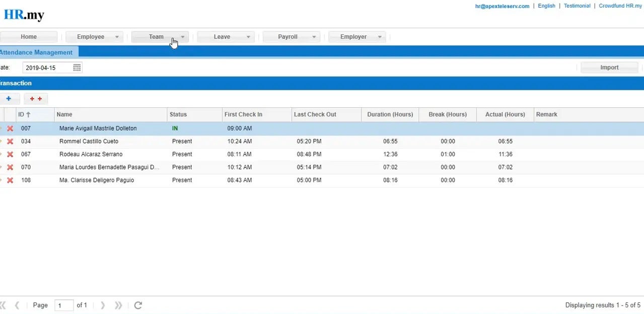644x314 pixels.
Task: Click the Import button
Action: click(609, 67)
